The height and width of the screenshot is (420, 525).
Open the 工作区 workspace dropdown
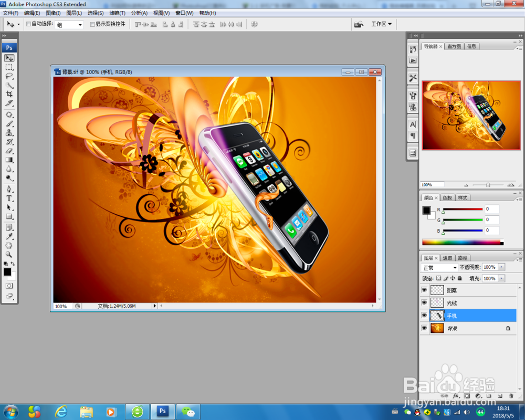coord(381,24)
